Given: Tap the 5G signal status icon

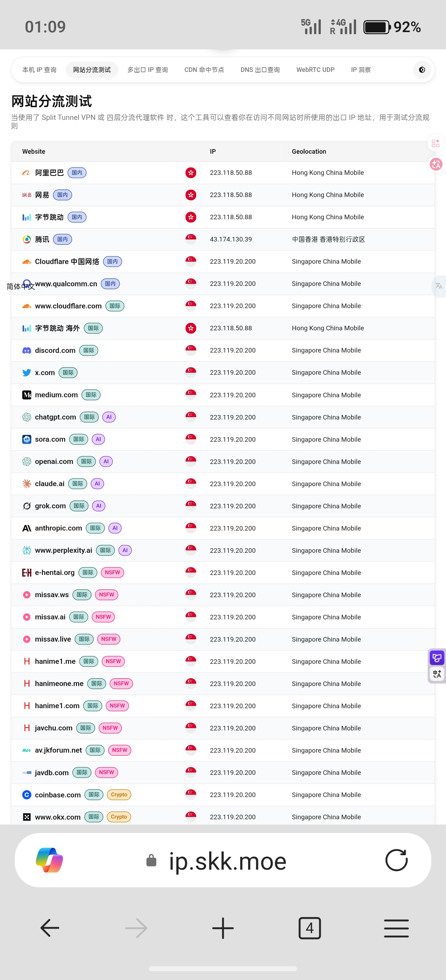Looking at the screenshot, I should coord(311,27).
